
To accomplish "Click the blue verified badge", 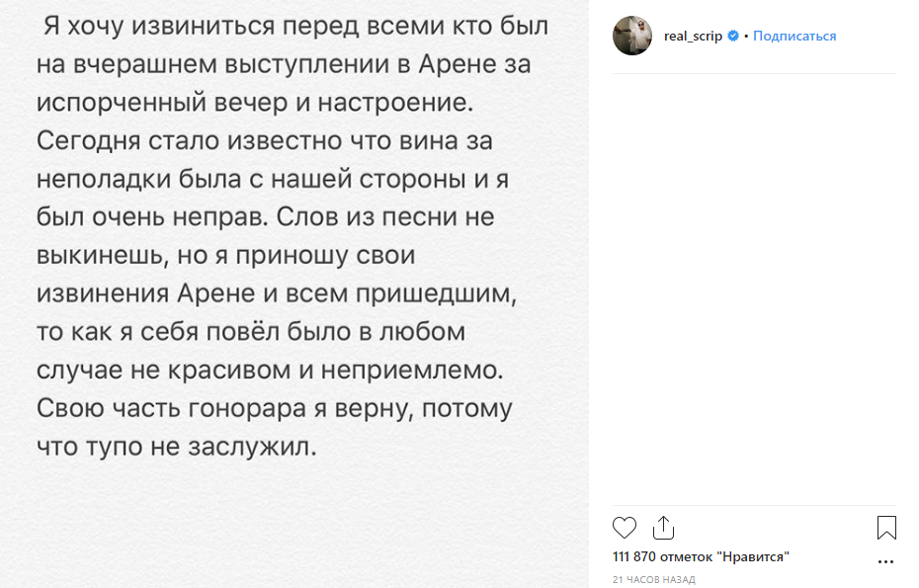I will (x=732, y=36).
